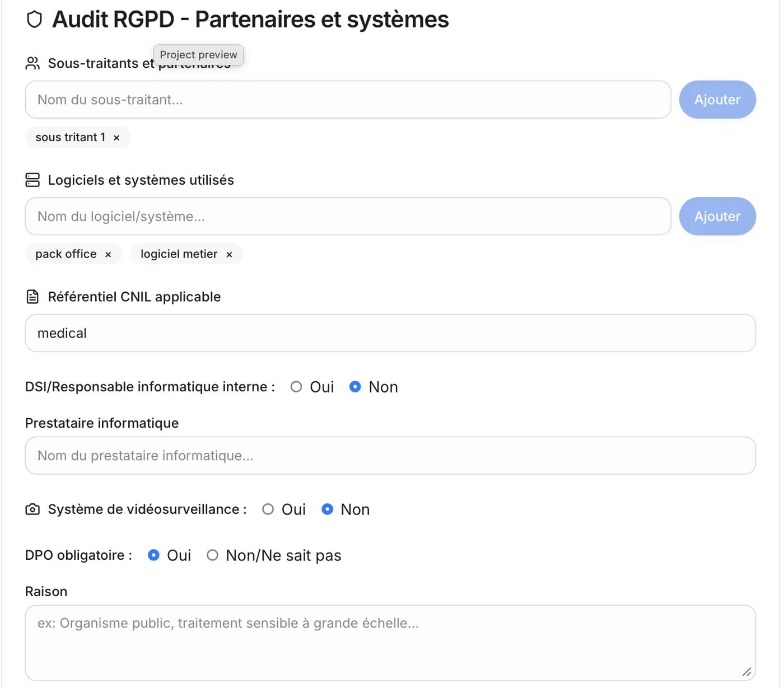Click the 'Audit RGPD - Partenaires et systèmes' heading

[x=250, y=20]
